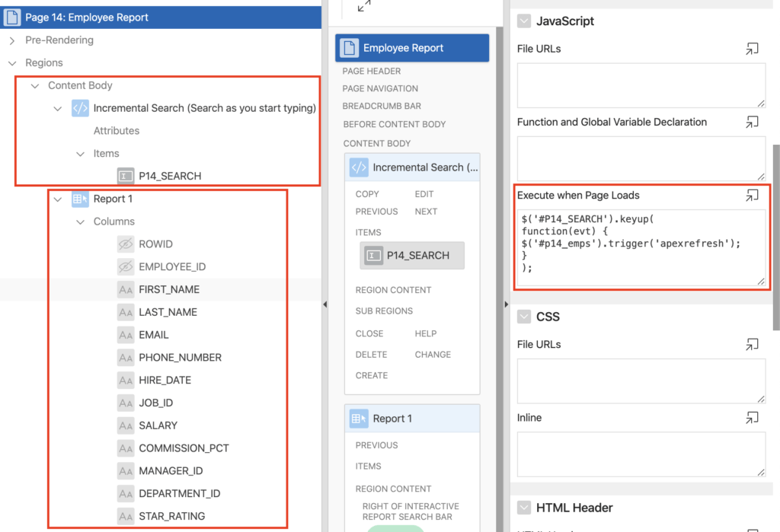Click the text column icon beside FIRST_NAME

pos(126,289)
